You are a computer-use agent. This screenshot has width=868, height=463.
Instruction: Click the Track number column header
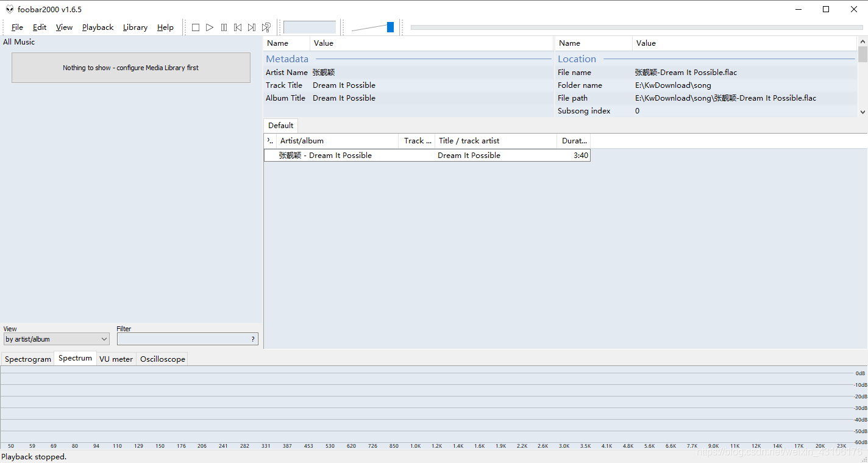(x=416, y=141)
